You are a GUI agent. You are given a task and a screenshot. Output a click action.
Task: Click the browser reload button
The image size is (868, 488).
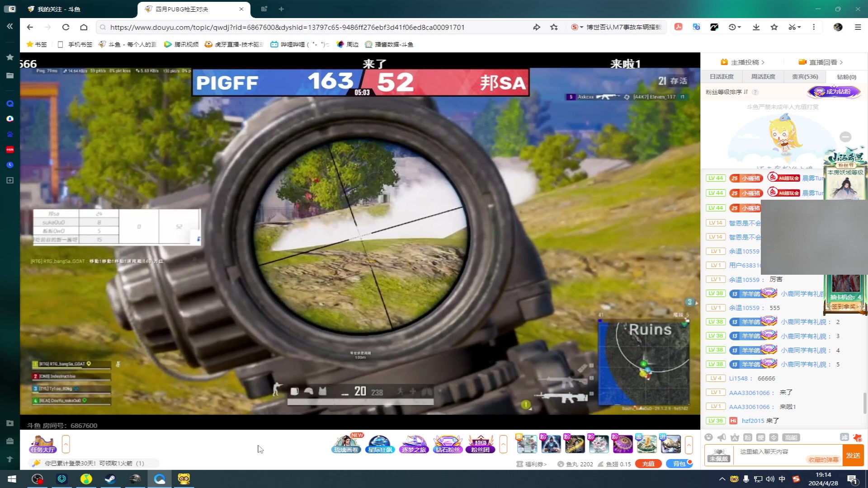[x=66, y=27]
